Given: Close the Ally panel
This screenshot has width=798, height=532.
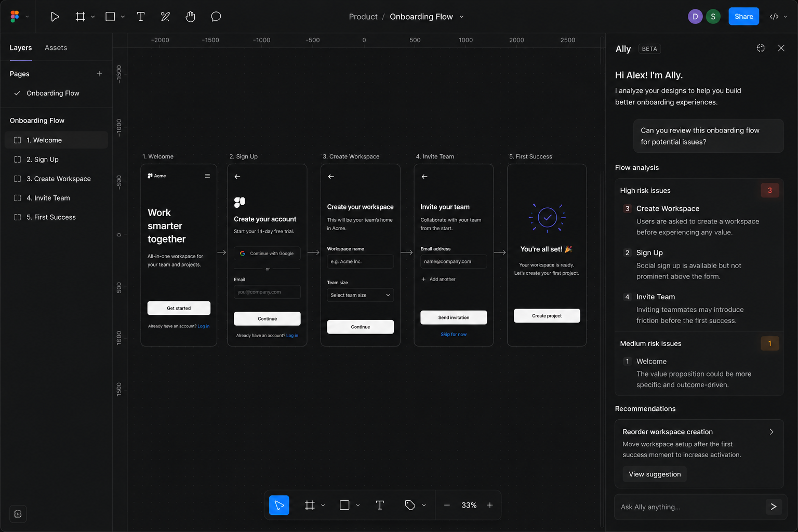Looking at the screenshot, I should click(x=781, y=48).
